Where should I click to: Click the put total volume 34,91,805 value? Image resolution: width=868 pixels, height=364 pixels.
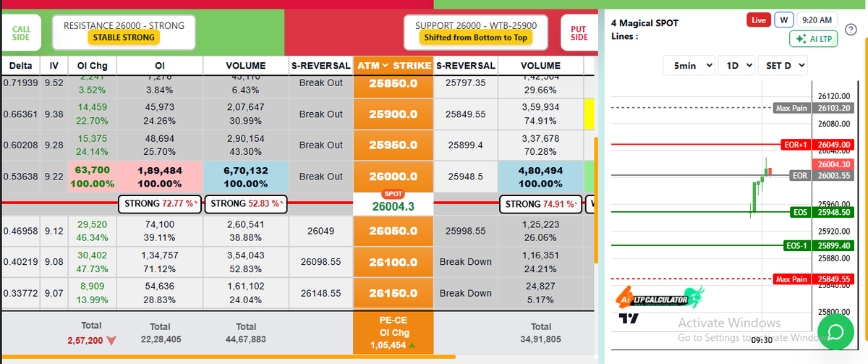pos(540,339)
